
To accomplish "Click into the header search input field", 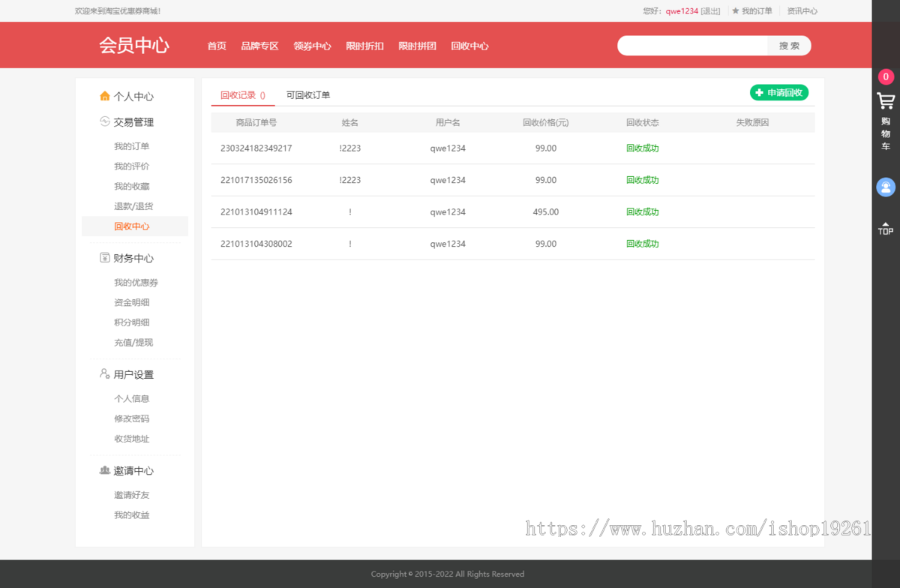I will [x=692, y=46].
